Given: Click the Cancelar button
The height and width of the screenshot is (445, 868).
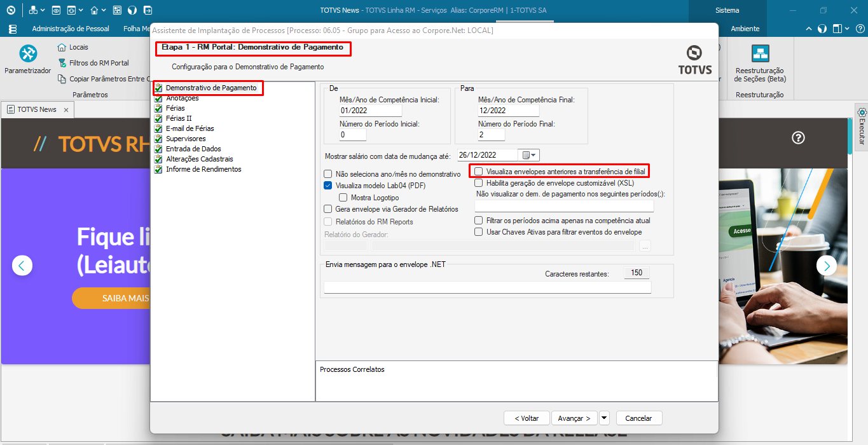Looking at the screenshot, I should point(638,418).
